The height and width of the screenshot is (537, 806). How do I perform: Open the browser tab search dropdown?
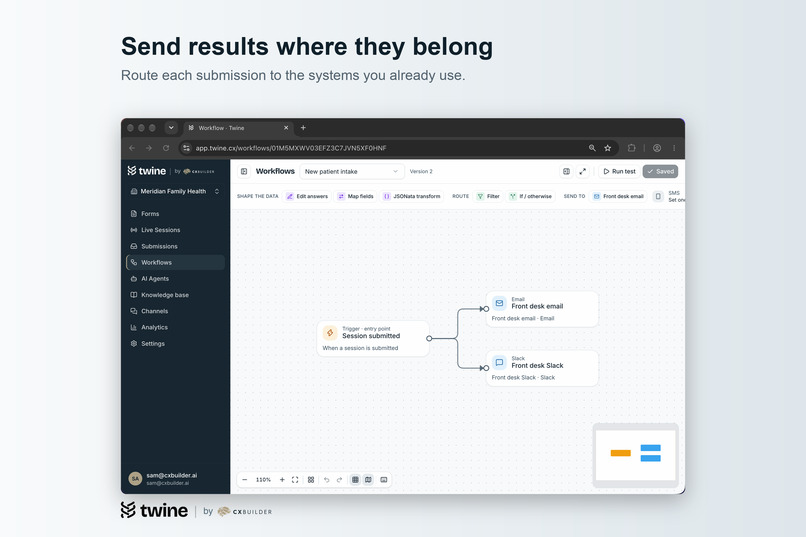click(x=171, y=128)
